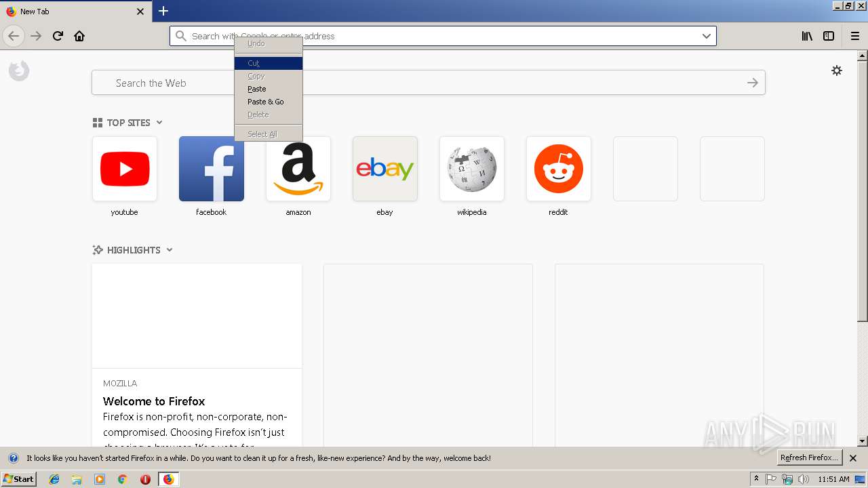Open the Library icon in toolbar

pos(807,36)
